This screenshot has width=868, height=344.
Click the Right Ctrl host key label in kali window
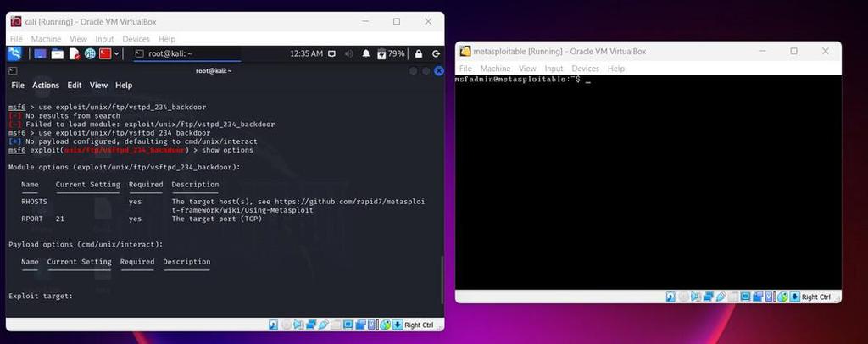419,325
